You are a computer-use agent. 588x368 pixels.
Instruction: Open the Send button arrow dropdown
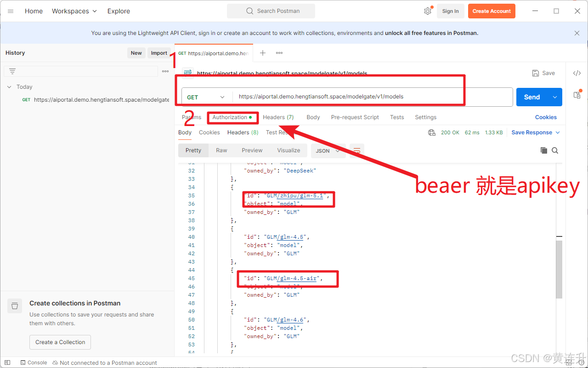pos(555,97)
